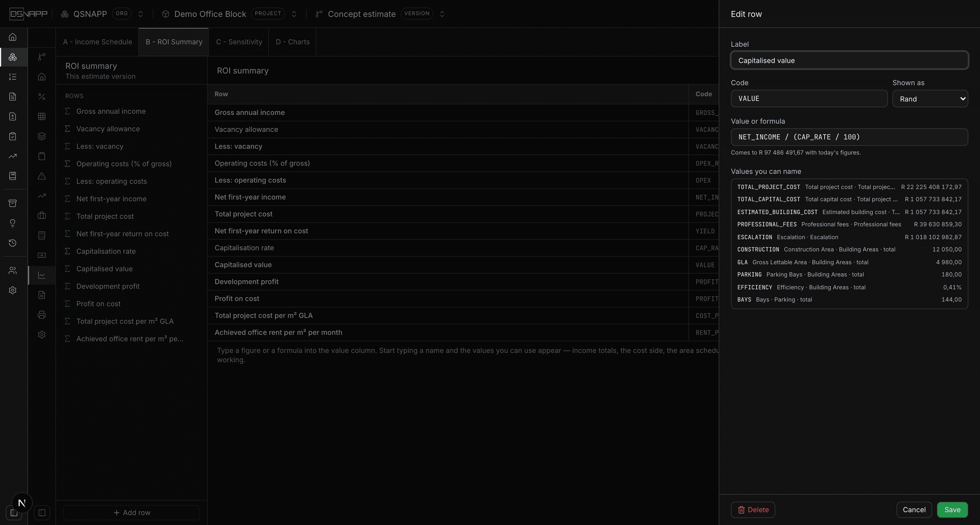Switch to C - Sensitivity tab
This screenshot has height=525, width=980.
(239, 42)
